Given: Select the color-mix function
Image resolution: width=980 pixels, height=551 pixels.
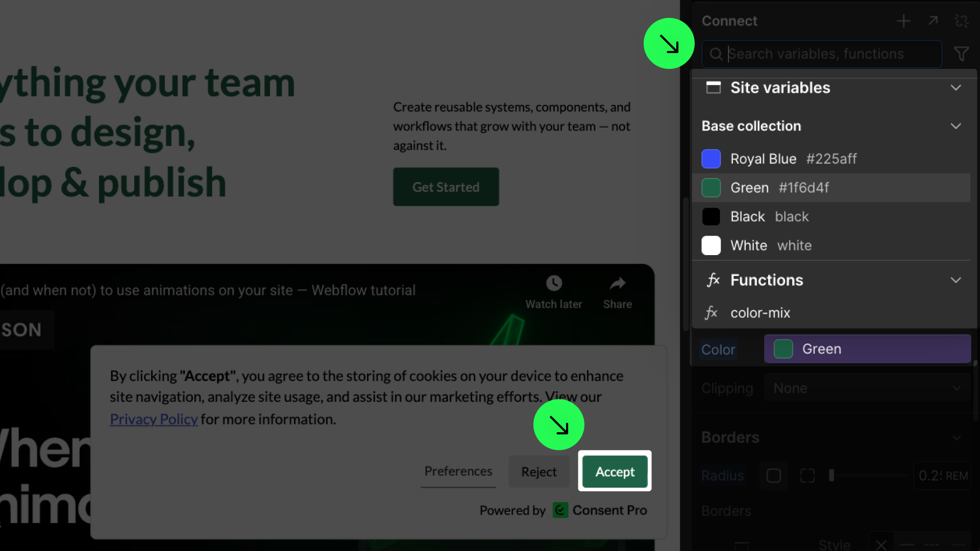Looking at the screenshot, I should (760, 313).
